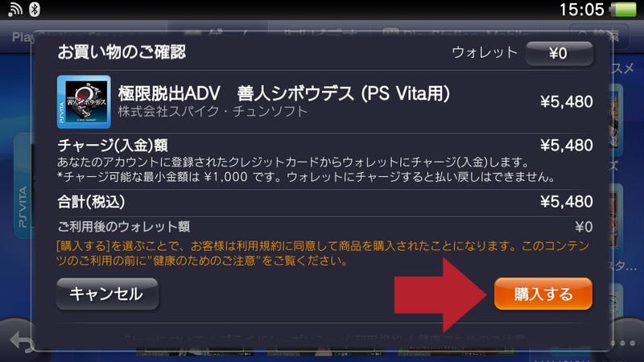Tap the Bluetooth status icon

click(35, 9)
